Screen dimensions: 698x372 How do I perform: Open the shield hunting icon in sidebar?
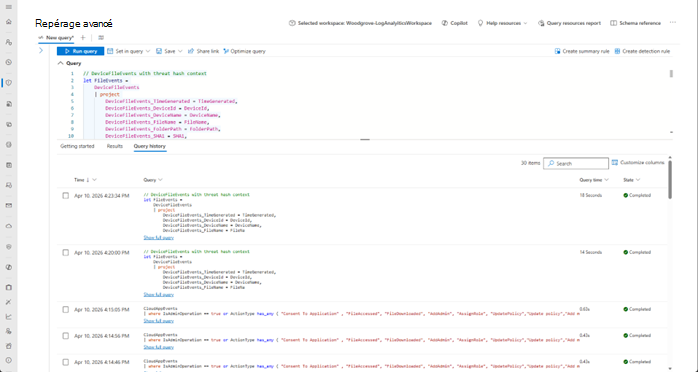click(8, 83)
